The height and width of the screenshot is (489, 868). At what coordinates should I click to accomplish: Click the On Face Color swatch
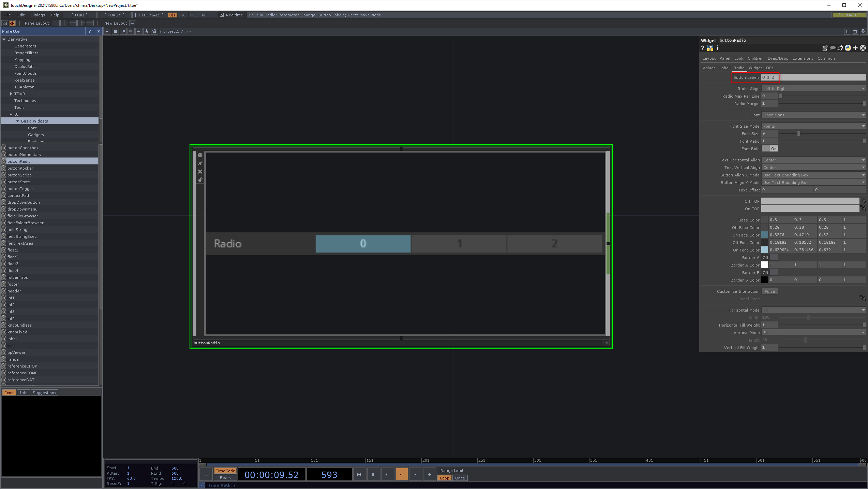click(765, 235)
